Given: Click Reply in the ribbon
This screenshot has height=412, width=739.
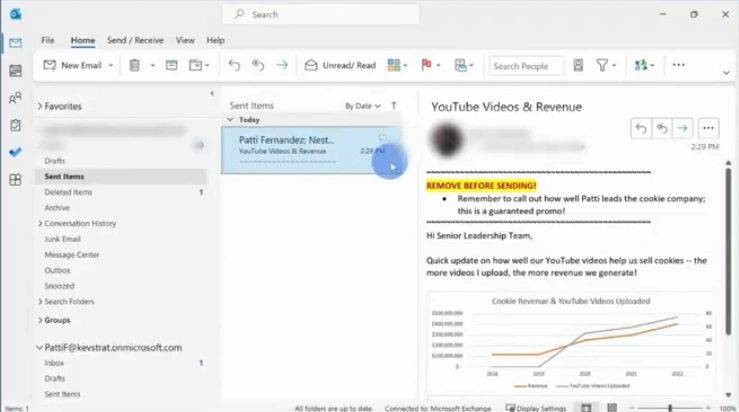Looking at the screenshot, I should tap(234, 65).
